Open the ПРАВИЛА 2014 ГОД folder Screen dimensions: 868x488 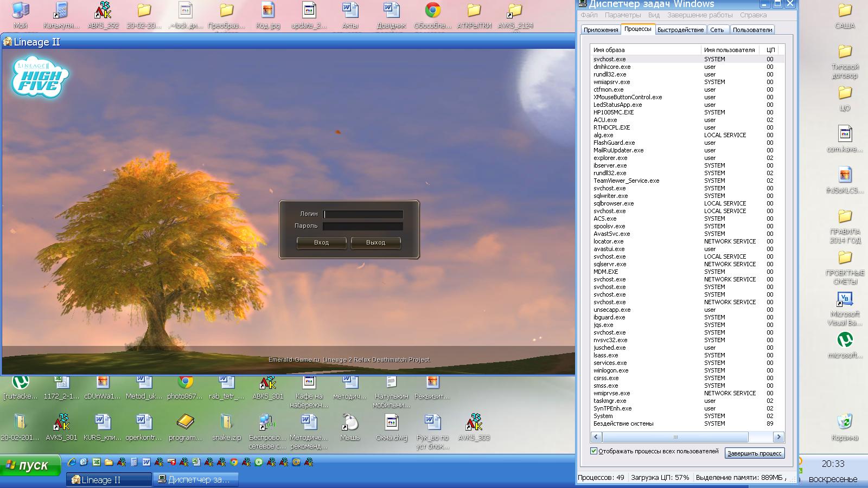point(845,226)
